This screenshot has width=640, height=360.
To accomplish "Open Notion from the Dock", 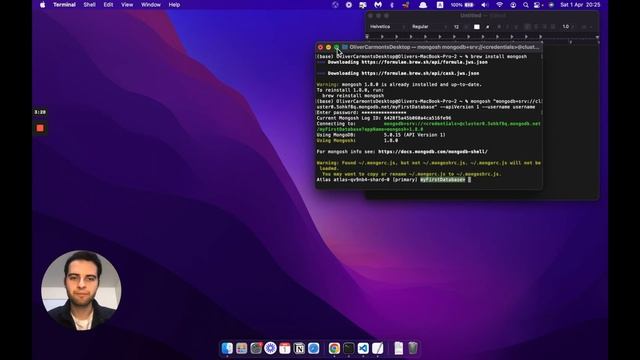I will click(299, 348).
